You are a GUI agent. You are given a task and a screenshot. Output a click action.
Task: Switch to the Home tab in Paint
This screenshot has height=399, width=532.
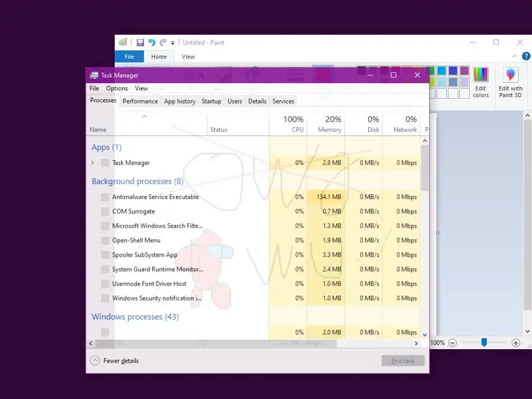pyautogui.click(x=159, y=57)
